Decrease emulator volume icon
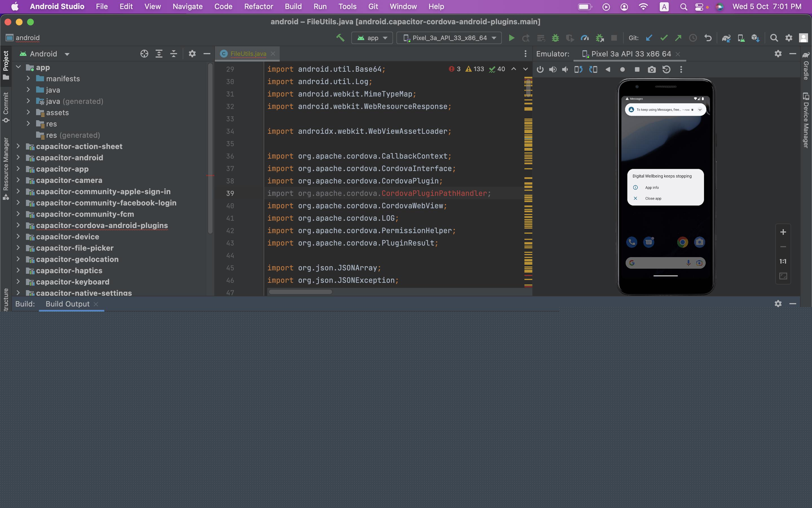 565,69
